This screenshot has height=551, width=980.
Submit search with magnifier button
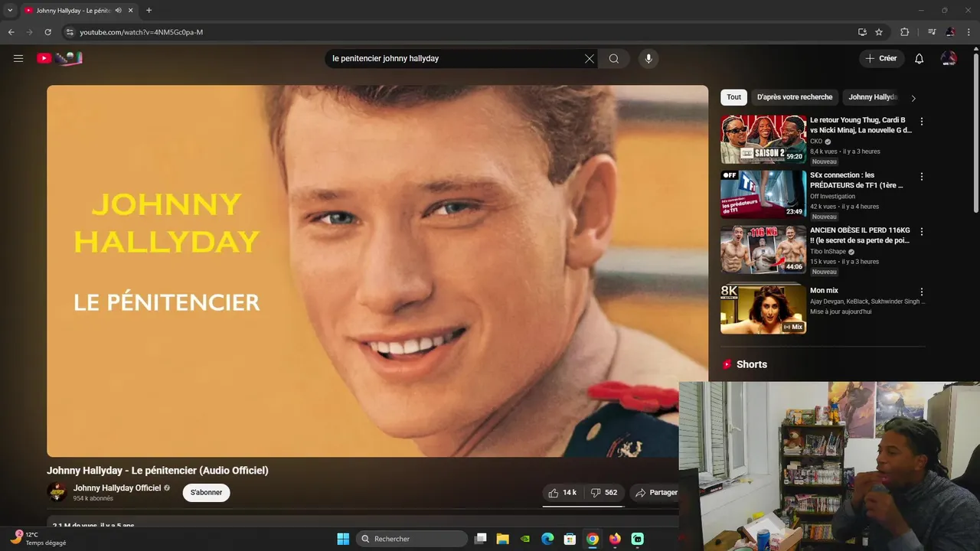pyautogui.click(x=614, y=59)
